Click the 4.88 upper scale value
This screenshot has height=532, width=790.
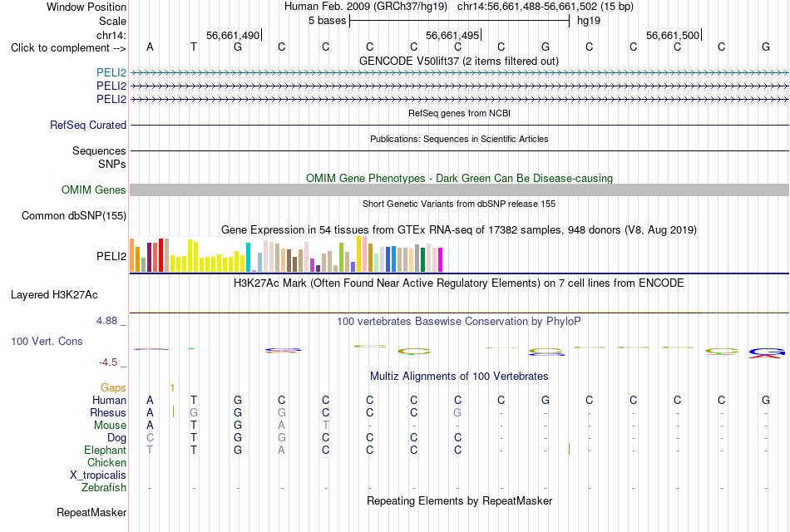[106, 320]
